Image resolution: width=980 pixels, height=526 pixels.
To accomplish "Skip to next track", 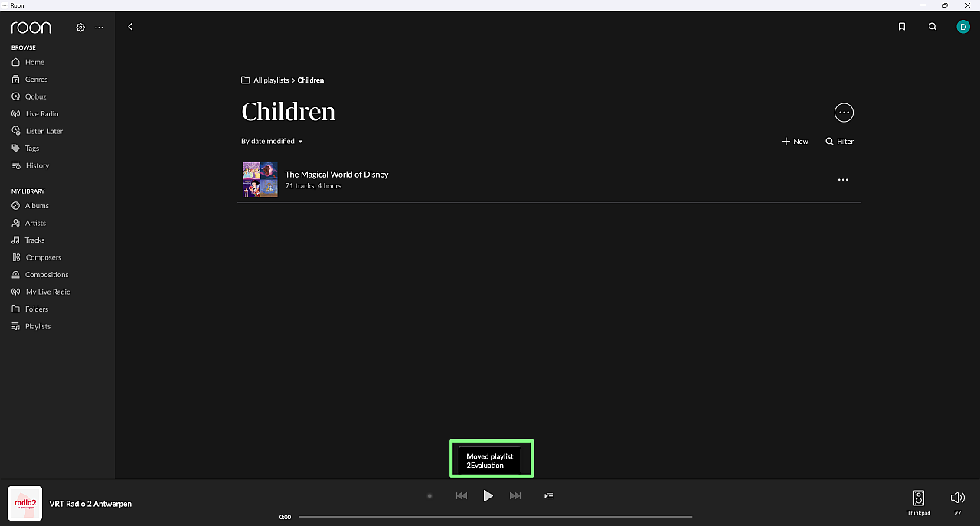I will click(x=515, y=496).
